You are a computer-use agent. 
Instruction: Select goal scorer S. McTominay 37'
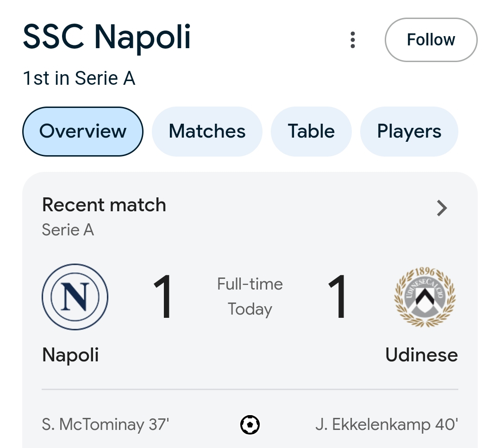106,424
